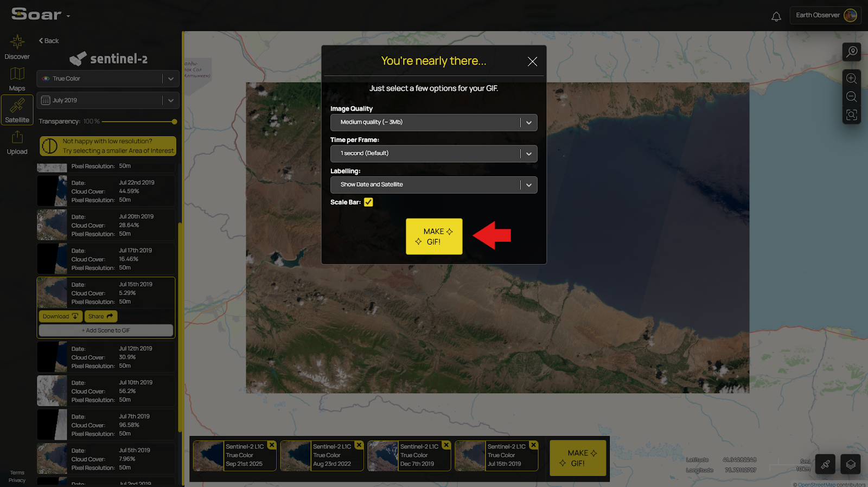The width and height of the screenshot is (868, 487).
Task: Click the Earth Observer account name
Action: 818,15
